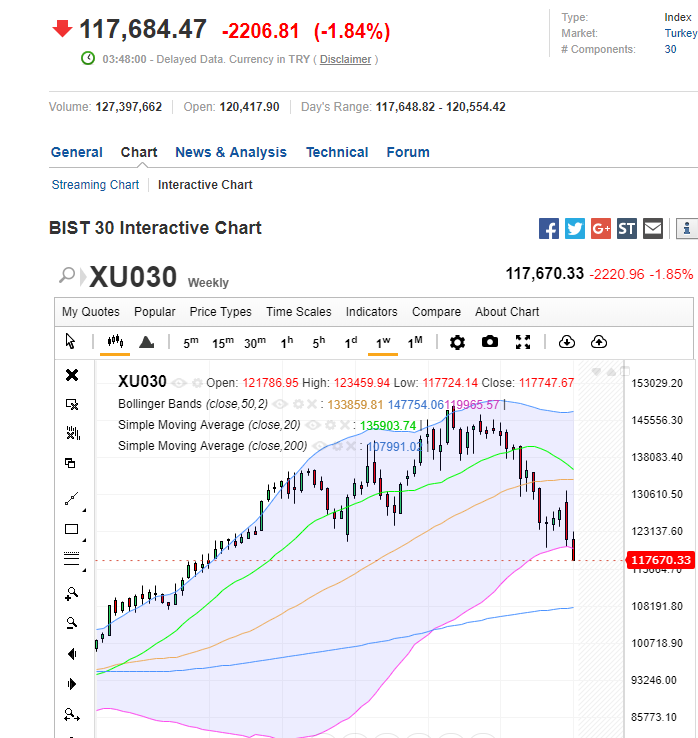The image size is (698, 738).
Task: Click the overlapping squares icon in left toolbar
Action: (x=70, y=463)
